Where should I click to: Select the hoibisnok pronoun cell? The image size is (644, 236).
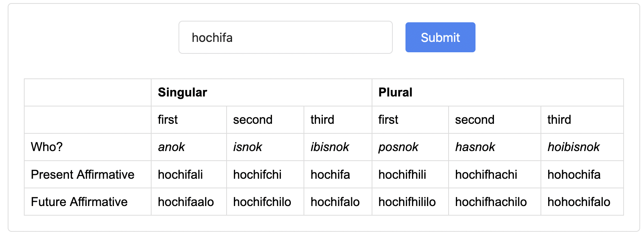tap(573, 147)
